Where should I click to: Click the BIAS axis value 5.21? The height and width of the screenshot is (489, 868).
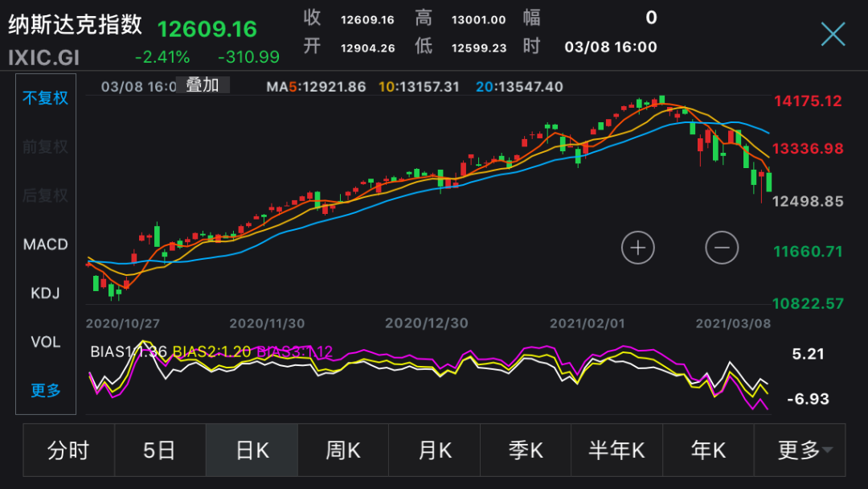pyautogui.click(x=808, y=354)
